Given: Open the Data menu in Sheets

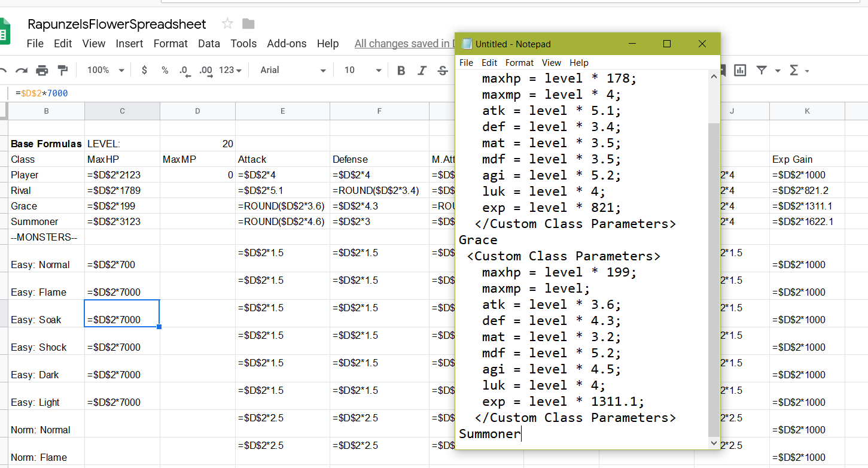Looking at the screenshot, I should coord(209,44).
